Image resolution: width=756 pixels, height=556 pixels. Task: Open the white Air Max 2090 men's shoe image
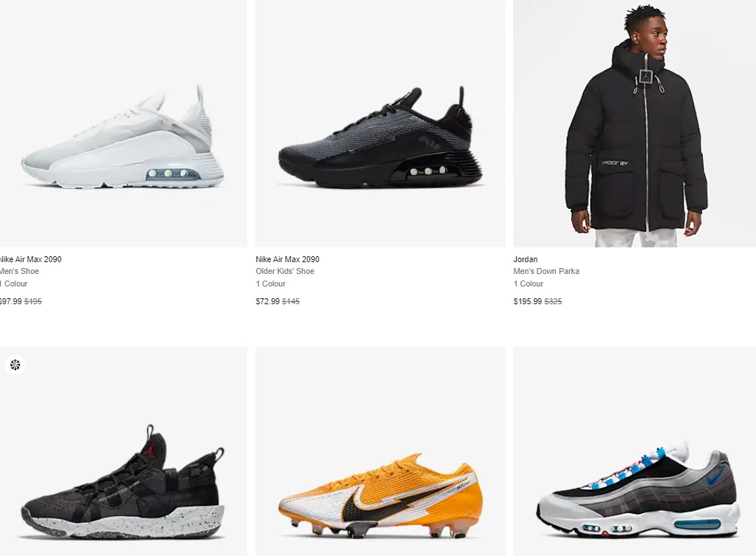(x=123, y=123)
